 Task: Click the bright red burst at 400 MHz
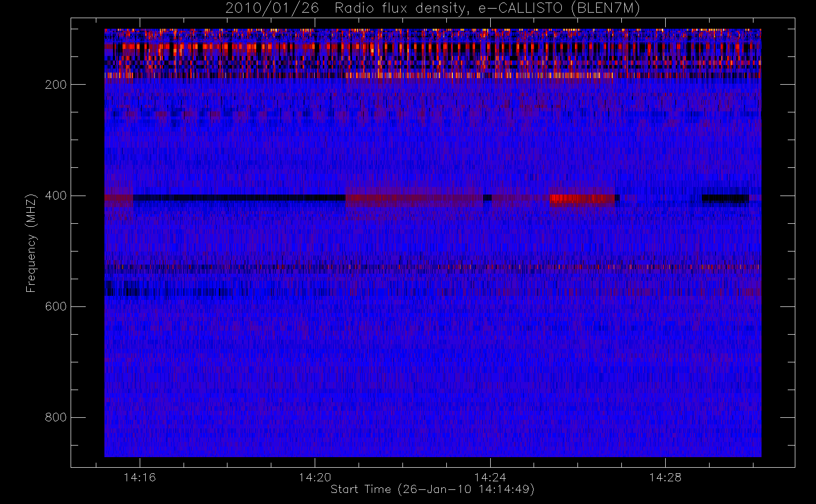click(582, 199)
